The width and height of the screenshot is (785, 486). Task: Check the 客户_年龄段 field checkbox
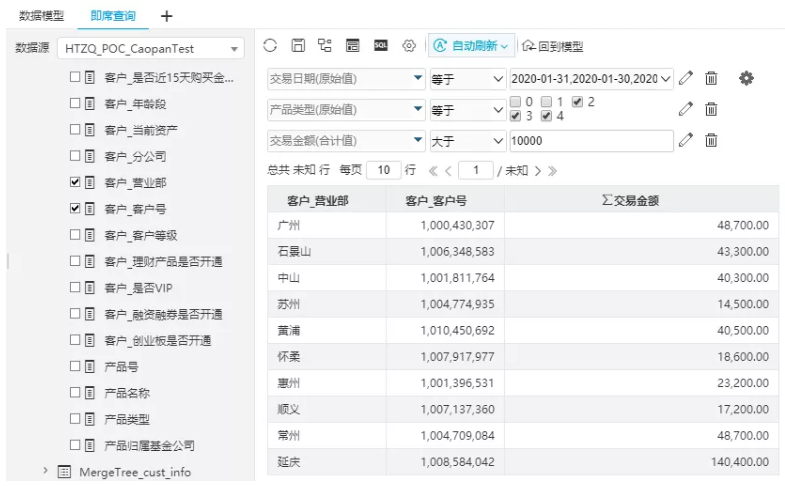pos(75,103)
